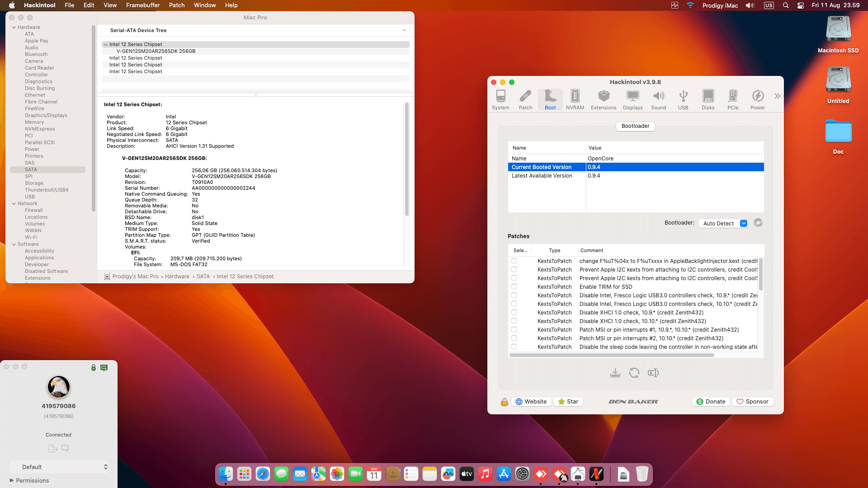Open the PCIe toolbar section

(x=733, y=99)
